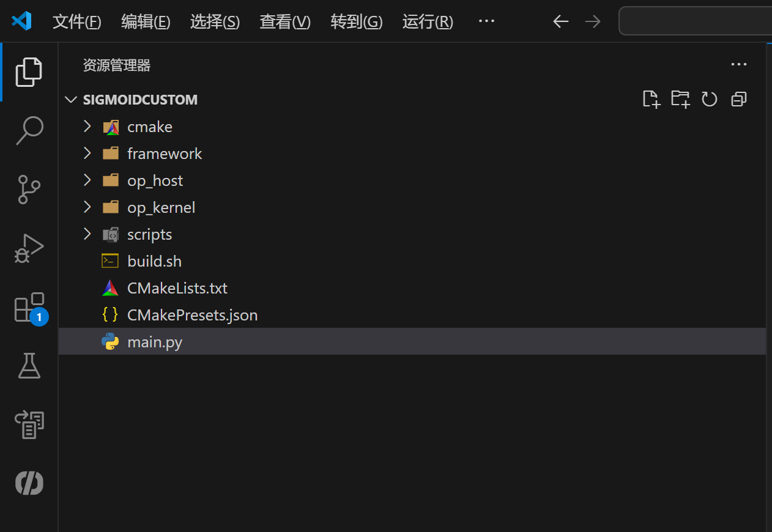Select the main.py file name
Image resolution: width=772 pixels, height=532 pixels.
tap(155, 342)
